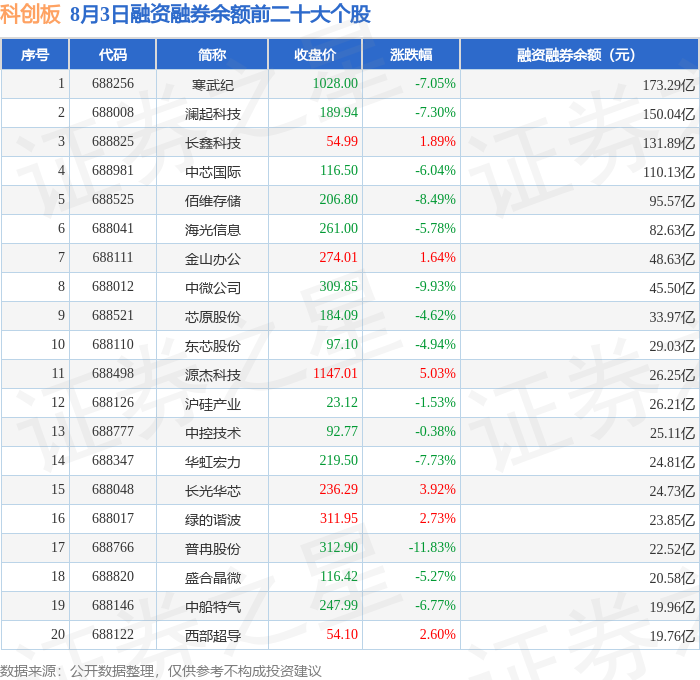This screenshot has width=700, height=680.
Task: Select the 融资融券余额（元） column header
Action: point(579,54)
